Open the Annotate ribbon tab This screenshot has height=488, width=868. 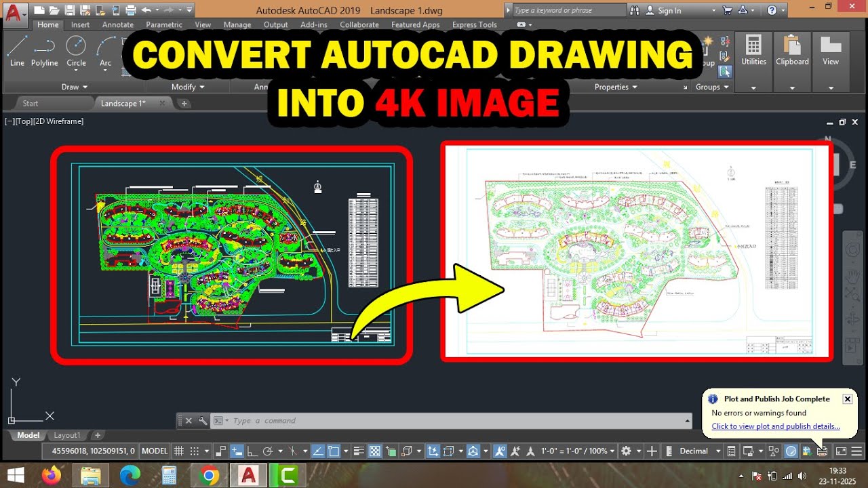pyautogui.click(x=118, y=24)
